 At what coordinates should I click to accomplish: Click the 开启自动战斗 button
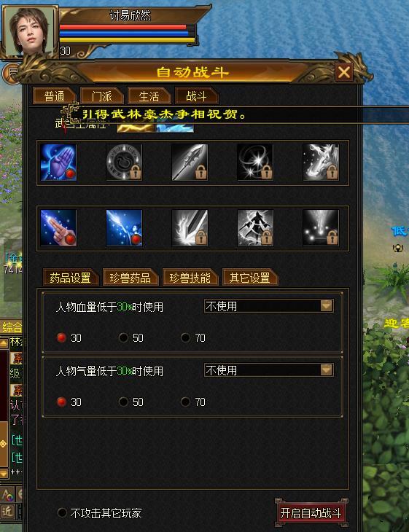pos(311,513)
